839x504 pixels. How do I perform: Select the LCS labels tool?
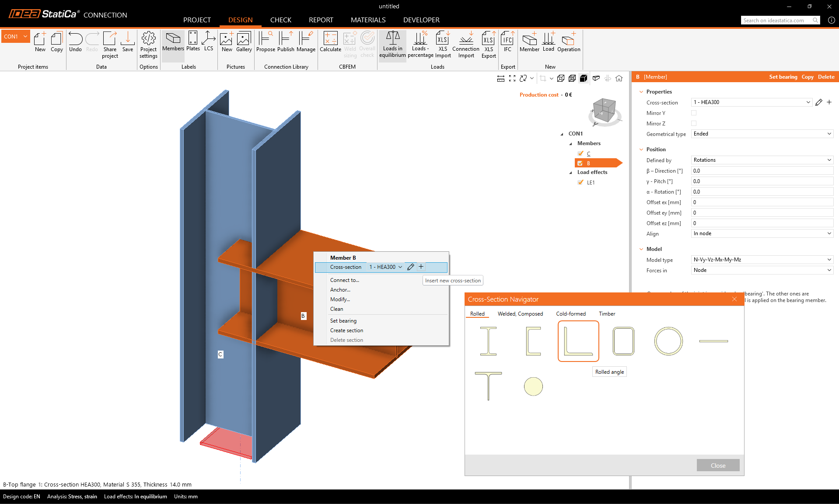coord(209,42)
